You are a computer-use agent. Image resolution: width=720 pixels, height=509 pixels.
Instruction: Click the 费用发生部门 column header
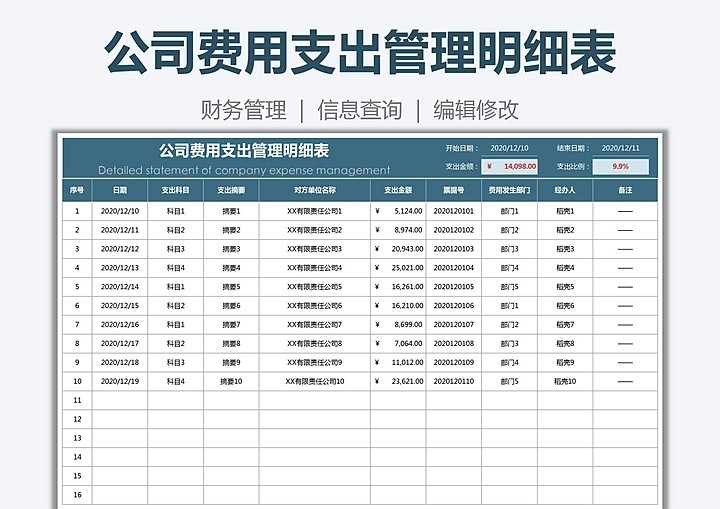pyautogui.click(x=509, y=190)
